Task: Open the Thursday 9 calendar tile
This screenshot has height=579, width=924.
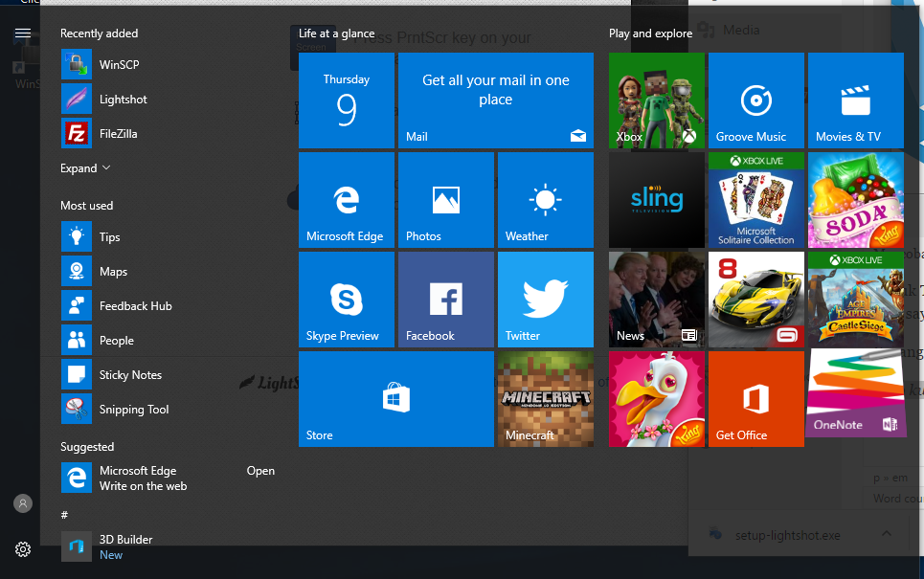Action: click(347, 100)
